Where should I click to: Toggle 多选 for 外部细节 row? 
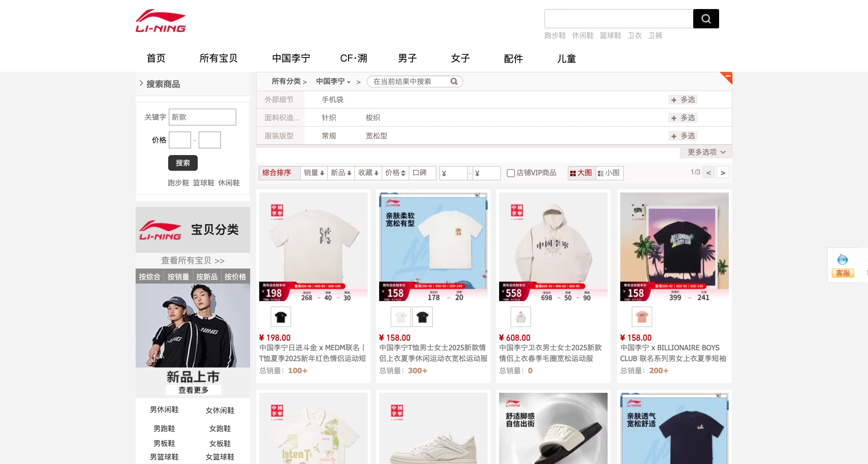click(683, 100)
